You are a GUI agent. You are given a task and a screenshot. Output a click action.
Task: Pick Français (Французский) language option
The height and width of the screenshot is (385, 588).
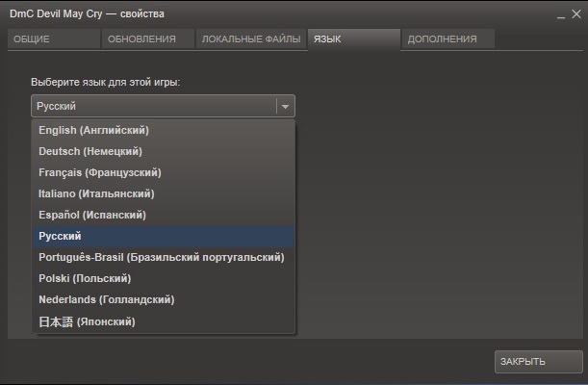tap(163, 172)
